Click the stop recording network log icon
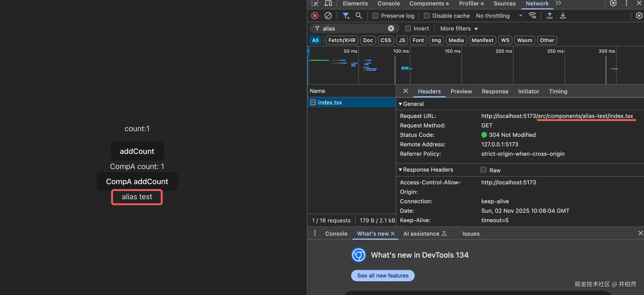Image resolution: width=644 pixels, height=295 pixels. tap(315, 16)
